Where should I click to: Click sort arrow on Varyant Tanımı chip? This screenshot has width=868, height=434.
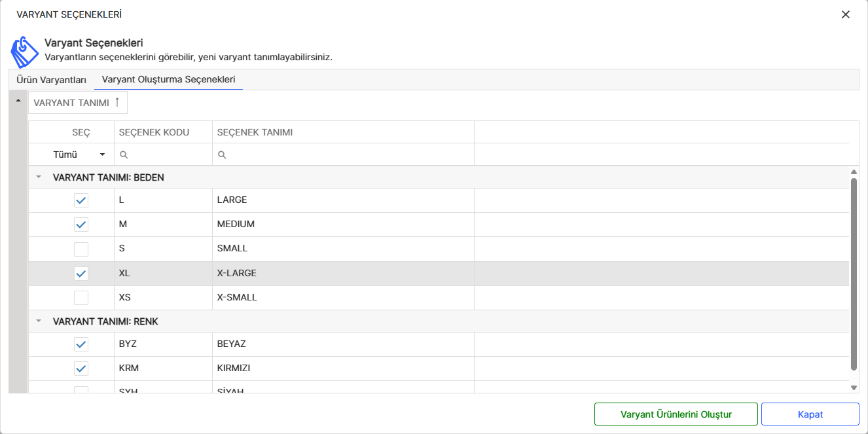click(117, 102)
